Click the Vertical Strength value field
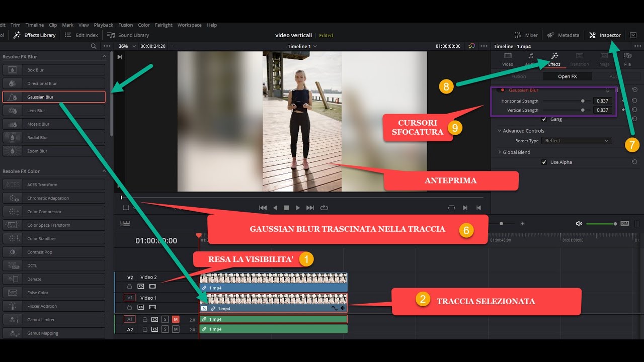644x362 pixels. click(x=602, y=110)
